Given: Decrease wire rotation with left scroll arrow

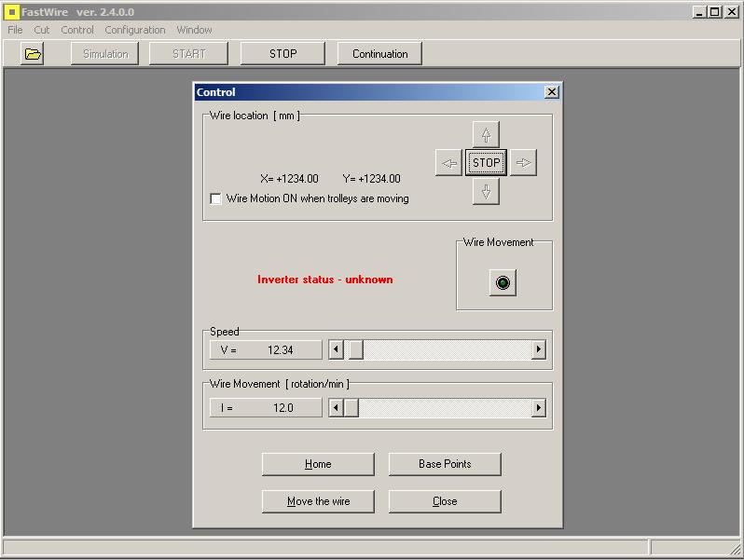Looking at the screenshot, I should (x=337, y=408).
